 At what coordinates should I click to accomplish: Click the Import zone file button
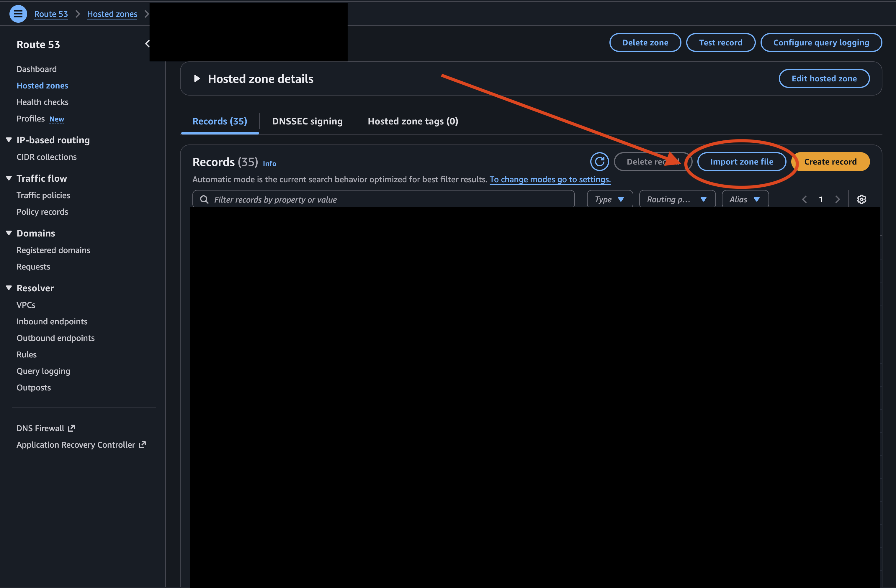pos(741,161)
